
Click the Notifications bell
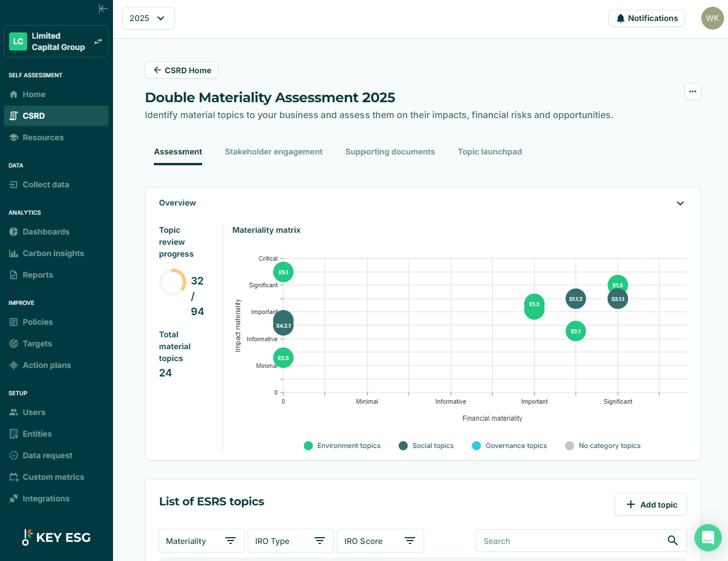(x=647, y=18)
